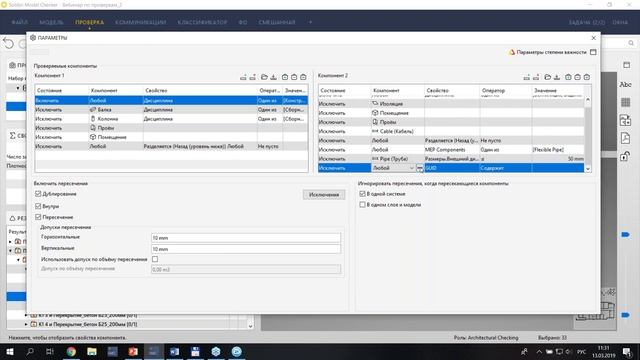This screenshot has width=640, height=360.
Task: Click the Task View taskbar icon
Action: 50,351
